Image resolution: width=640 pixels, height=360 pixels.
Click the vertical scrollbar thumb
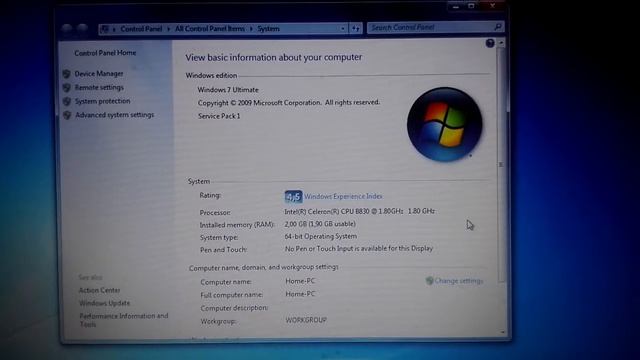(501, 165)
